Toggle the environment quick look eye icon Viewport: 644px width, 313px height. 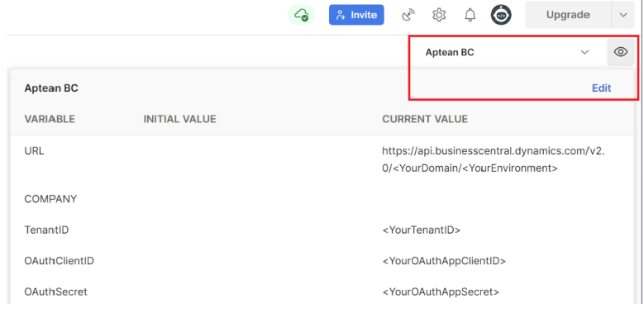pyautogui.click(x=621, y=52)
